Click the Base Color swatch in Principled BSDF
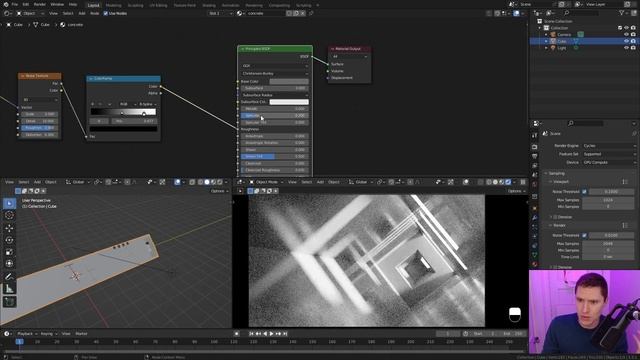Image resolution: width=640 pixels, height=360 pixels. coord(289,82)
